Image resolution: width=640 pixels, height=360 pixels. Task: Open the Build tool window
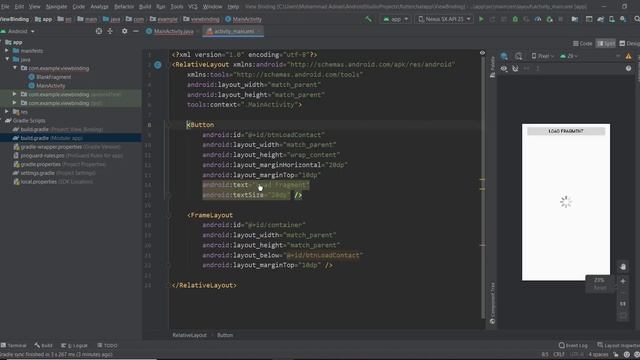tap(43, 345)
